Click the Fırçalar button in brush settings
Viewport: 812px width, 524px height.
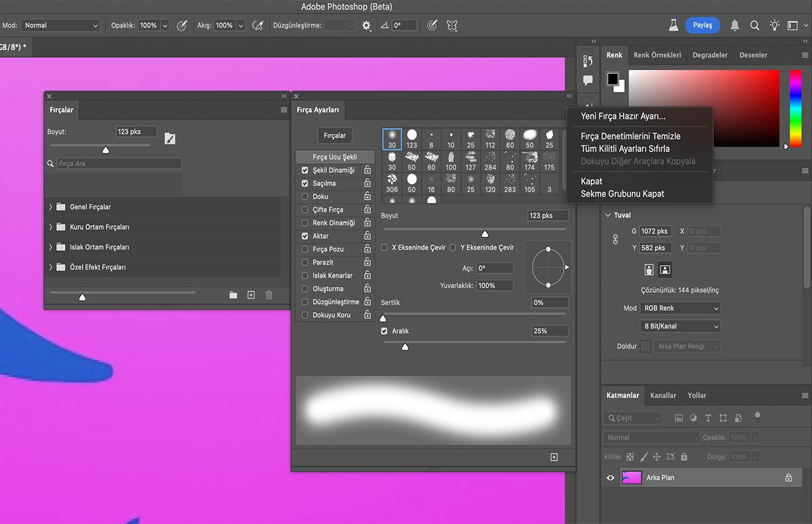[x=334, y=136]
